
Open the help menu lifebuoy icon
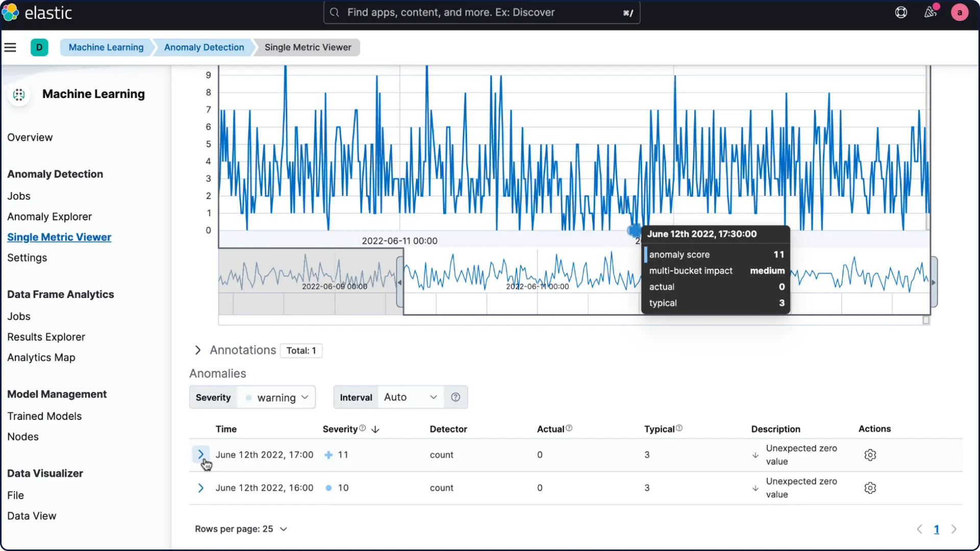click(x=901, y=12)
